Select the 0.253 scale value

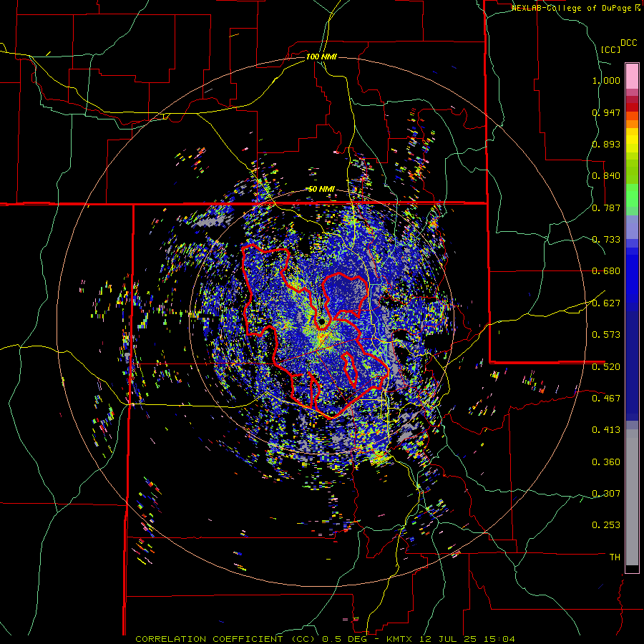click(606, 525)
